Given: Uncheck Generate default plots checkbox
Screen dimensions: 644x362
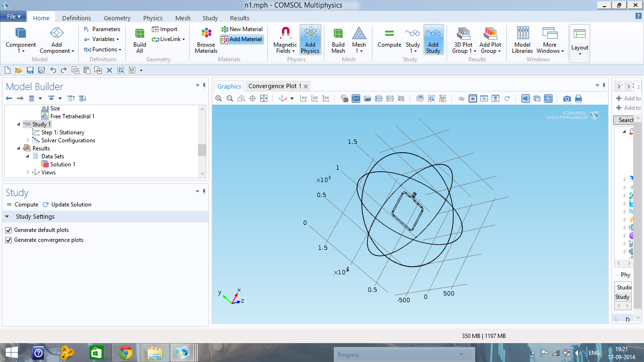Looking at the screenshot, I should coord(8,230).
